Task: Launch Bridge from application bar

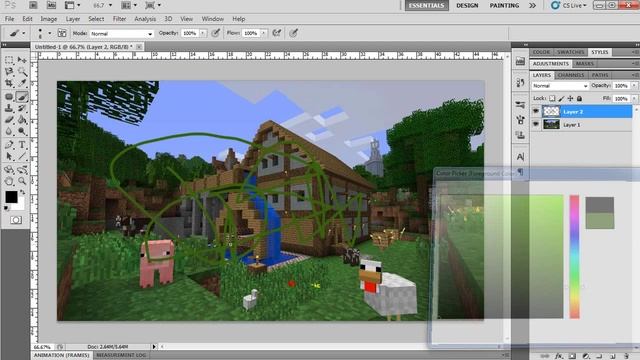Action: [33, 5]
